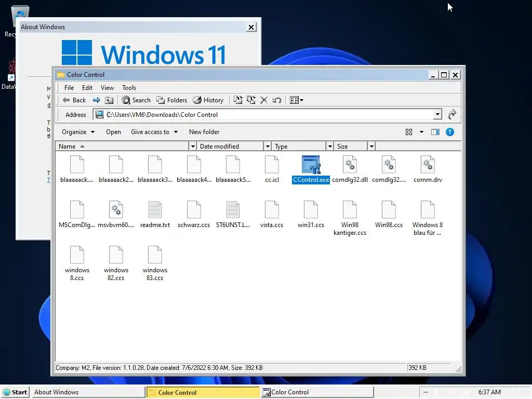Open the History toolbar button

pos(208,100)
